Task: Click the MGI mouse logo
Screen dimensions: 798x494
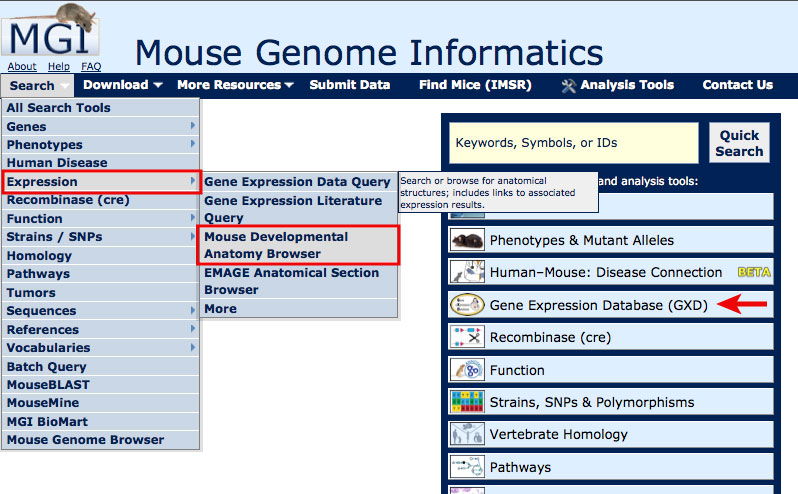Action: tap(50, 30)
